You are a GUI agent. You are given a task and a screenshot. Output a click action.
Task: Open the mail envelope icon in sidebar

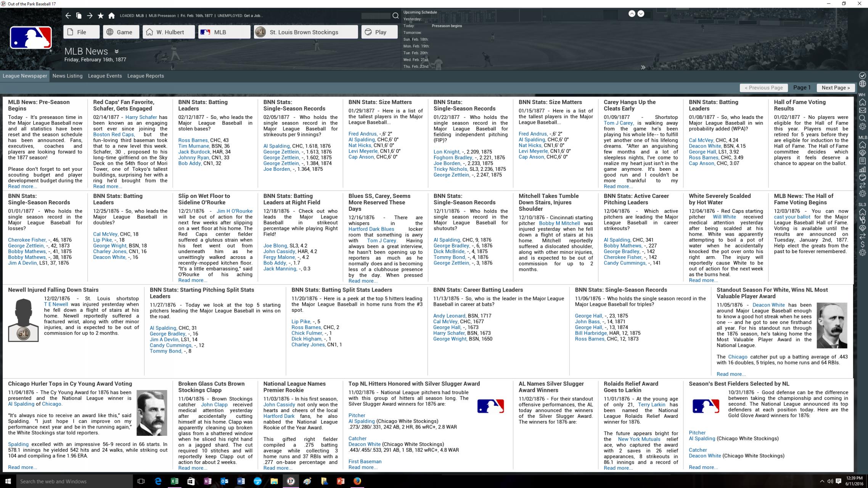pyautogui.click(x=862, y=110)
